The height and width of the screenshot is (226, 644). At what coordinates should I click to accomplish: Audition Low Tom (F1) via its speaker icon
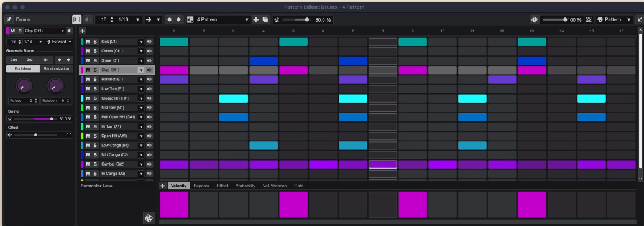click(149, 89)
